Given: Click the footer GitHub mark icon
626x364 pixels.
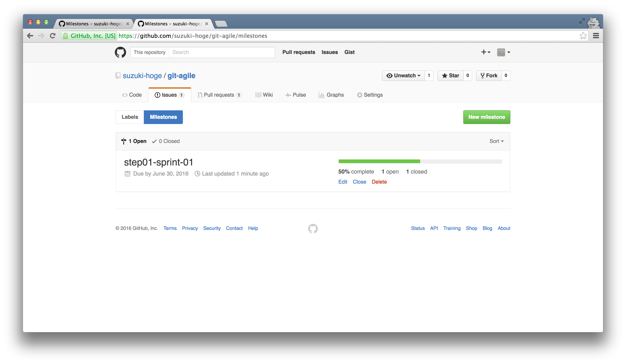Looking at the screenshot, I should (x=313, y=229).
